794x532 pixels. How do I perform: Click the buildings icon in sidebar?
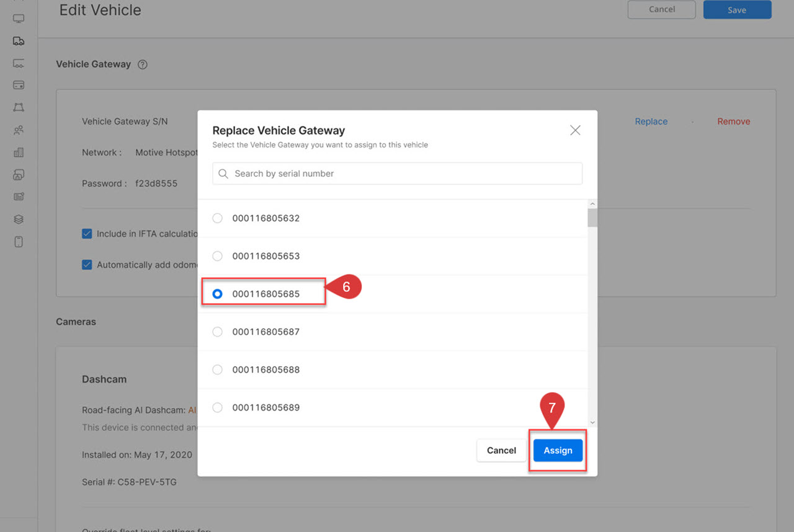coord(19,153)
